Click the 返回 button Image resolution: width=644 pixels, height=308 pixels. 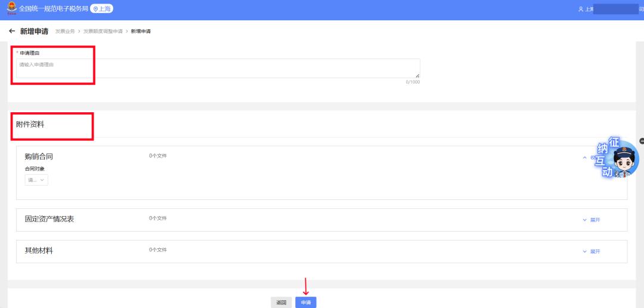click(281, 303)
